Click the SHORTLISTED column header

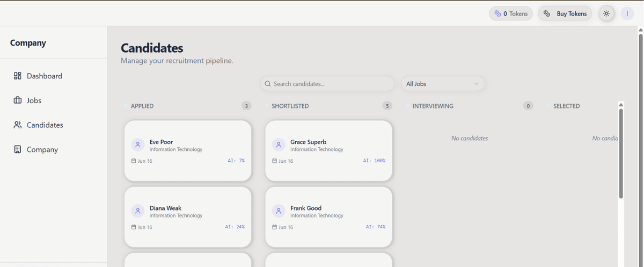pyautogui.click(x=290, y=106)
